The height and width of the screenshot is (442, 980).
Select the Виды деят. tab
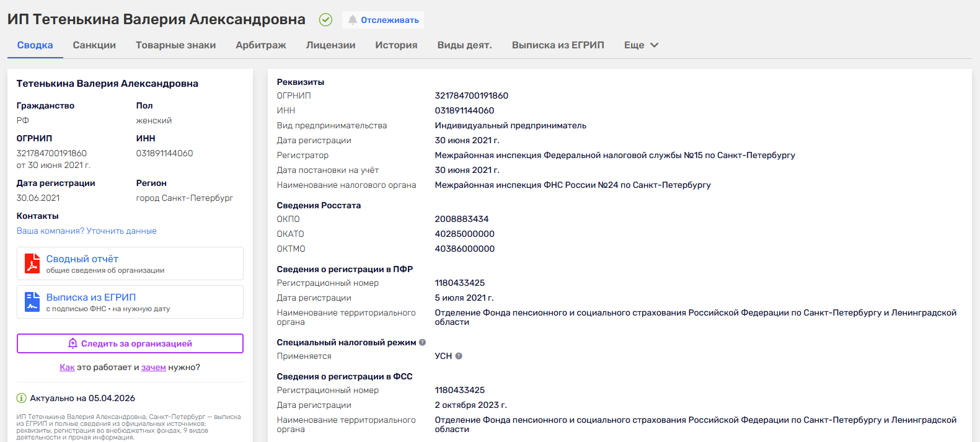(x=464, y=45)
